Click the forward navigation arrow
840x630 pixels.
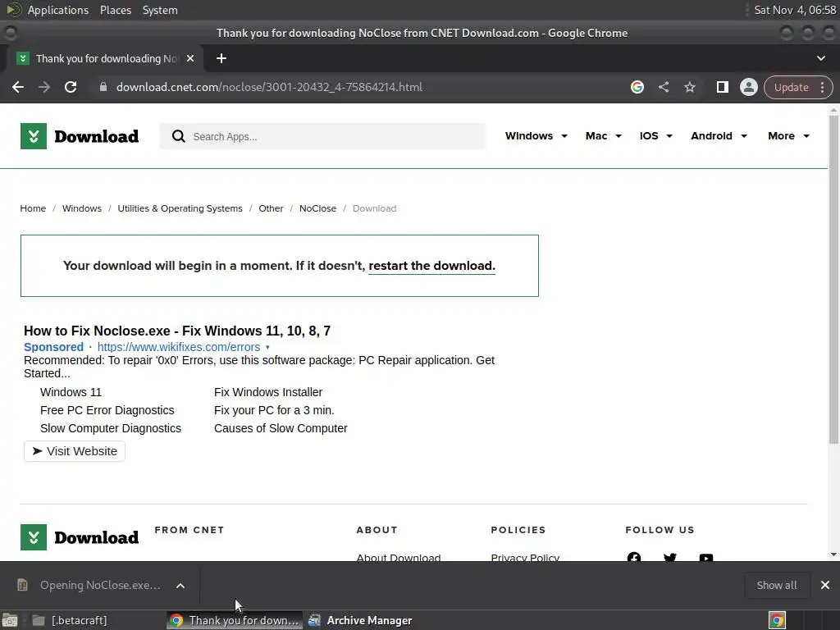pyautogui.click(x=44, y=87)
